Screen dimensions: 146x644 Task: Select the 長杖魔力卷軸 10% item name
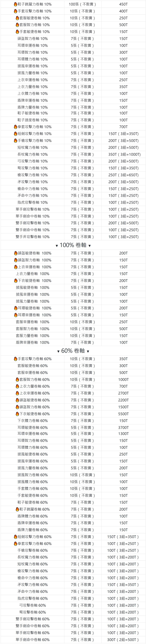[x=32, y=154]
